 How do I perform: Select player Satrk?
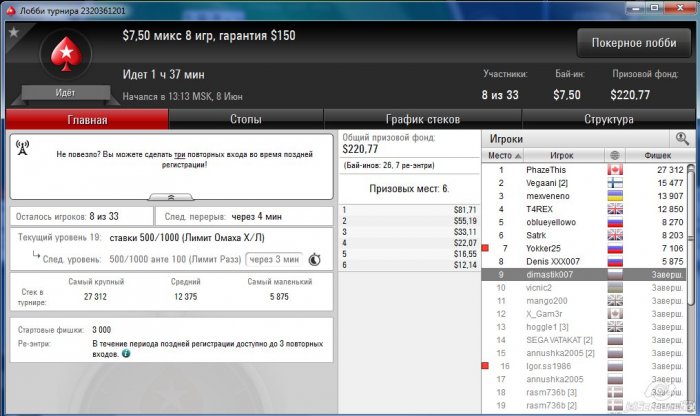coord(583,235)
